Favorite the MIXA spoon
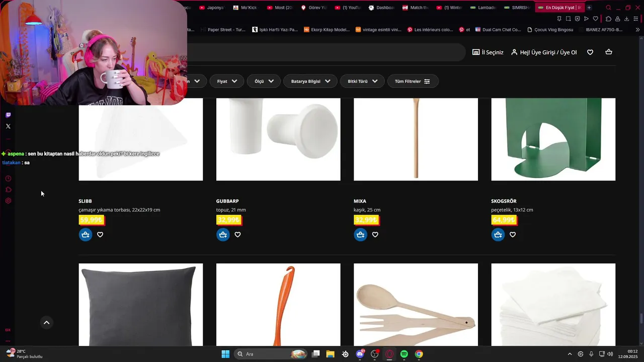This screenshot has height=362, width=644. (x=375, y=235)
